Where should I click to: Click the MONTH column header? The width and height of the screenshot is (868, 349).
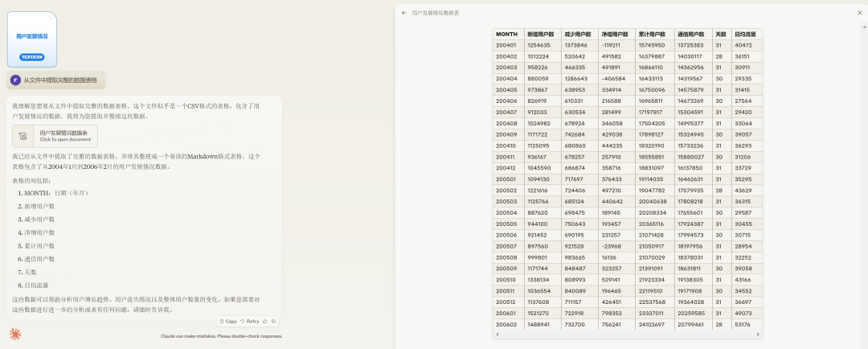tap(507, 35)
